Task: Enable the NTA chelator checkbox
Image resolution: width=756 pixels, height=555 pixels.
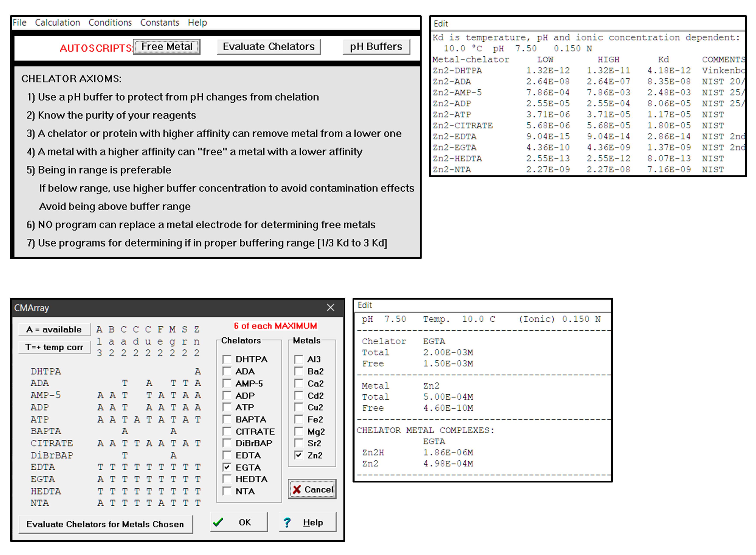Action: click(x=227, y=491)
